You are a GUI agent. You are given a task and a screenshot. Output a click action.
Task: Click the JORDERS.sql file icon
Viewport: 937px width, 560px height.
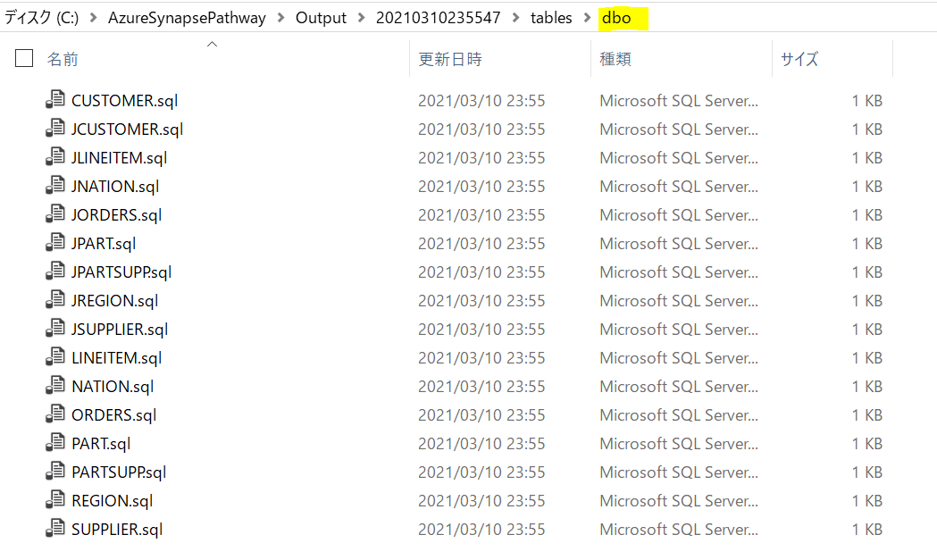pyautogui.click(x=55, y=214)
